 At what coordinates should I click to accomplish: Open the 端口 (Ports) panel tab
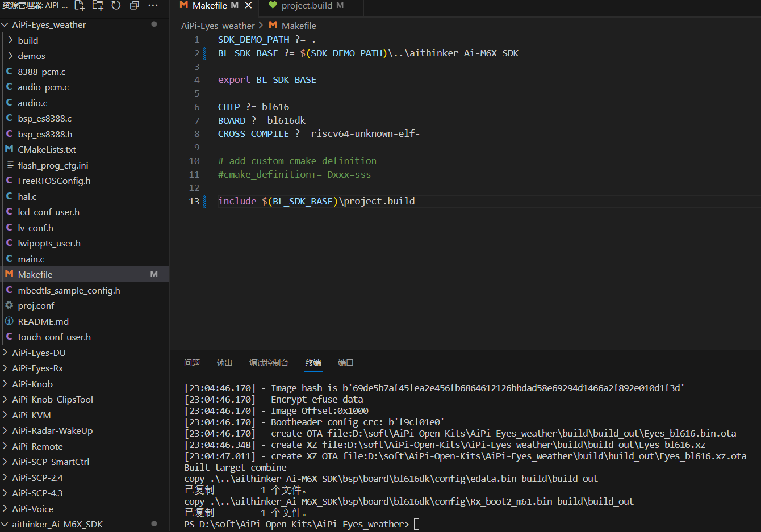coord(345,363)
